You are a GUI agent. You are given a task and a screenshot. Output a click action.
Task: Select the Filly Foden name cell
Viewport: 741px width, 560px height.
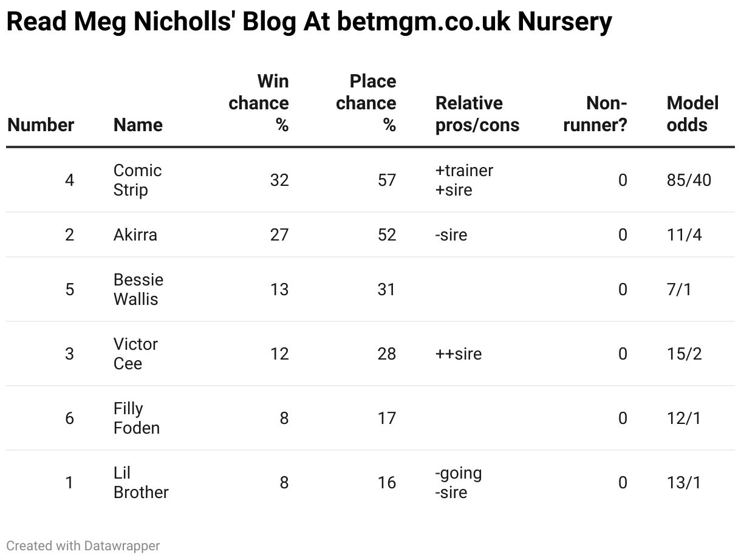137,418
